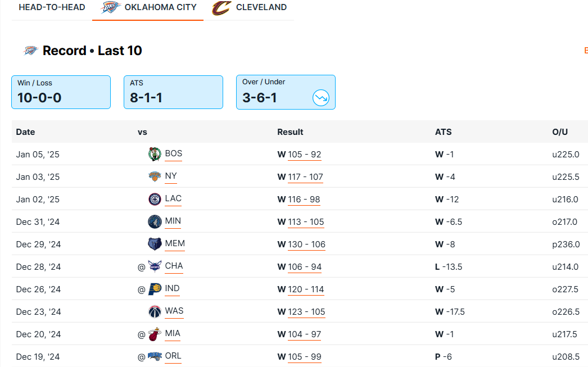
Task: Select the ATS 8-1-1 record card
Action: click(173, 92)
